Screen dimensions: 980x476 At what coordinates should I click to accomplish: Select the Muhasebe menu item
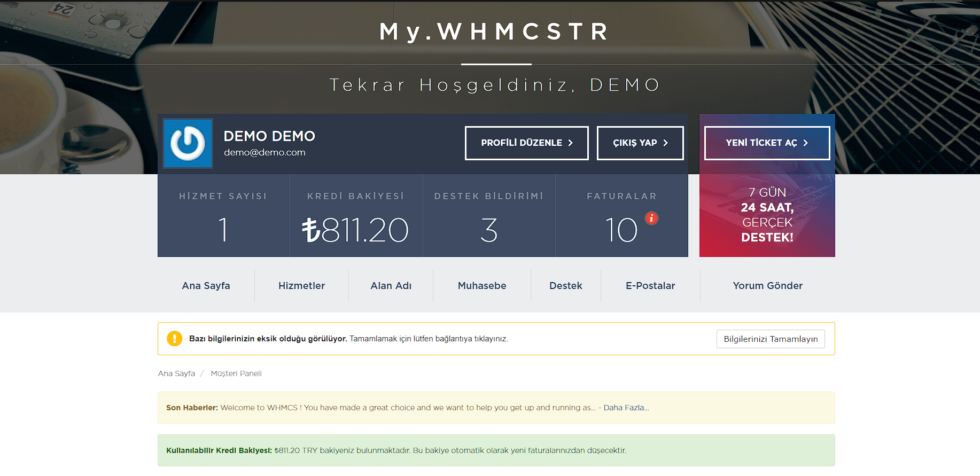point(481,286)
